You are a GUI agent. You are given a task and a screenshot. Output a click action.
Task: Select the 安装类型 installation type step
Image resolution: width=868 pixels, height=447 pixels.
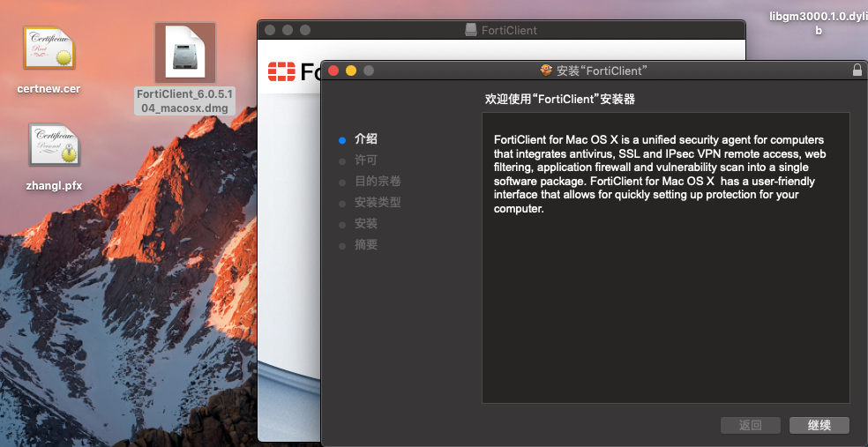378,203
